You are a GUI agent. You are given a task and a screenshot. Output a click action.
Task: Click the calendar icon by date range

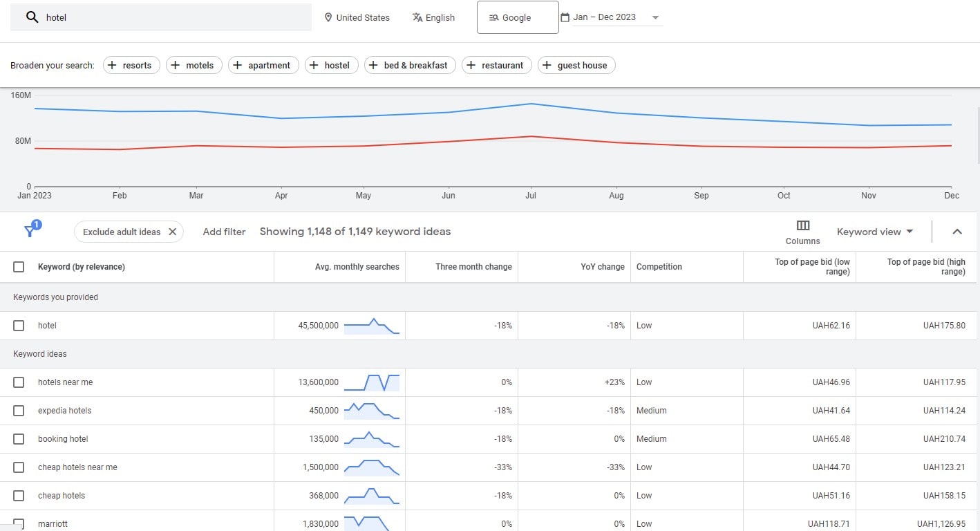point(565,17)
